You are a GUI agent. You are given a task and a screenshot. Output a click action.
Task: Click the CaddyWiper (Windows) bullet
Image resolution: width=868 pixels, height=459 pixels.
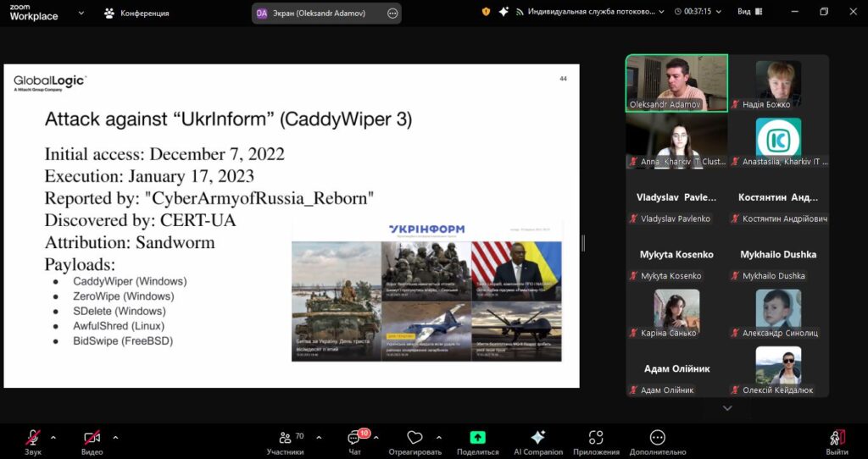130,281
